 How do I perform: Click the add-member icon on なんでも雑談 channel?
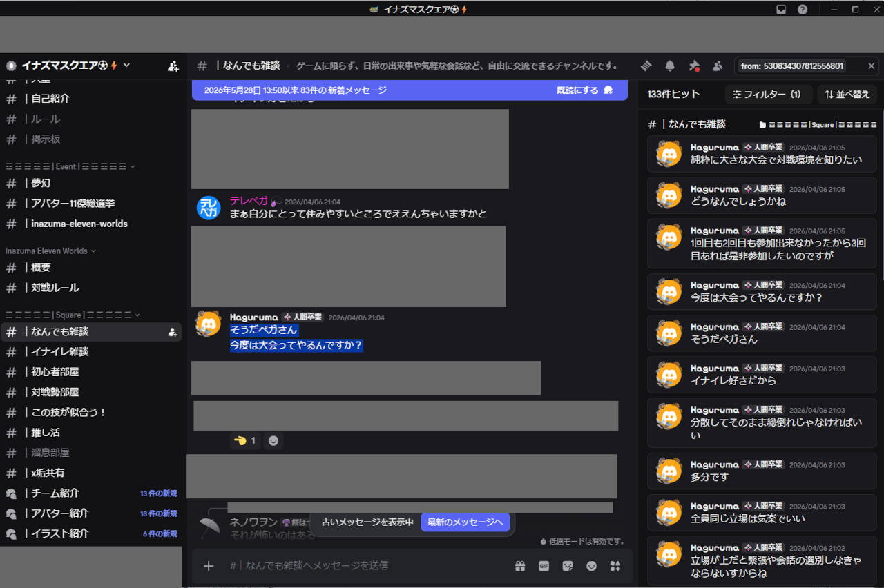coord(173,332)
